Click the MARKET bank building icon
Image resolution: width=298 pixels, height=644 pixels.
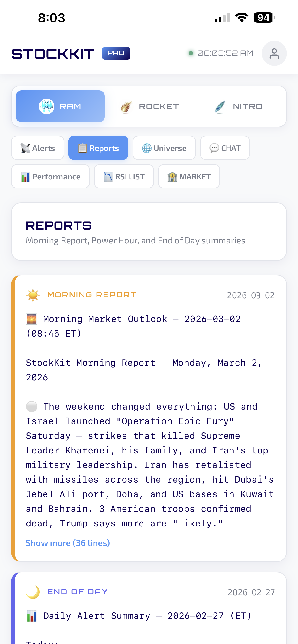(x=172, y=176)
